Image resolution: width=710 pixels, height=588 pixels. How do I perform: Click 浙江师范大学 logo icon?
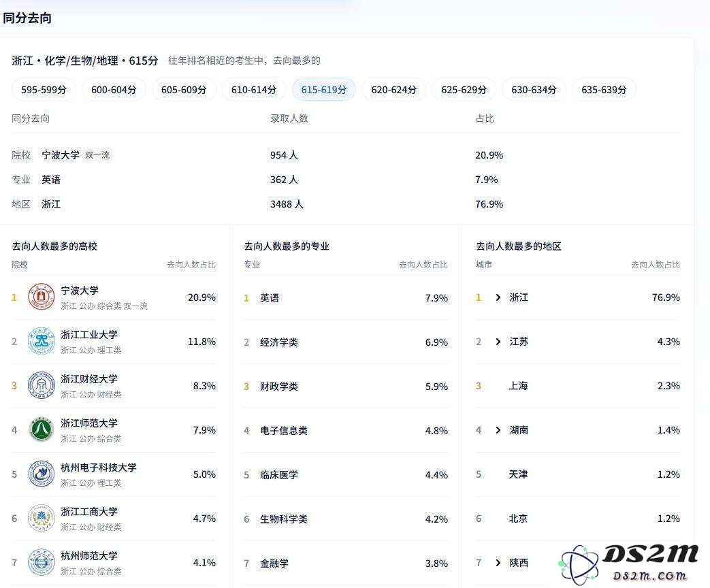(x=42, y=429)
